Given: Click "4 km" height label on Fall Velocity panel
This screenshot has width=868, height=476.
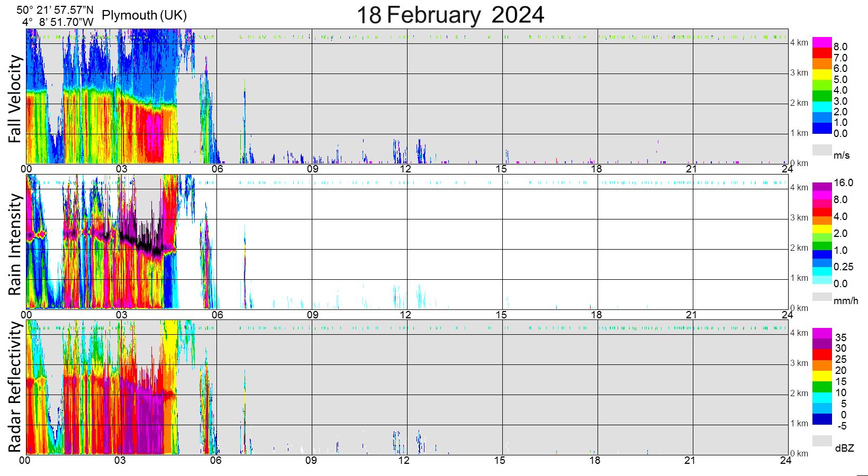Looking at the screenshot, I should (x=799, y=42).
